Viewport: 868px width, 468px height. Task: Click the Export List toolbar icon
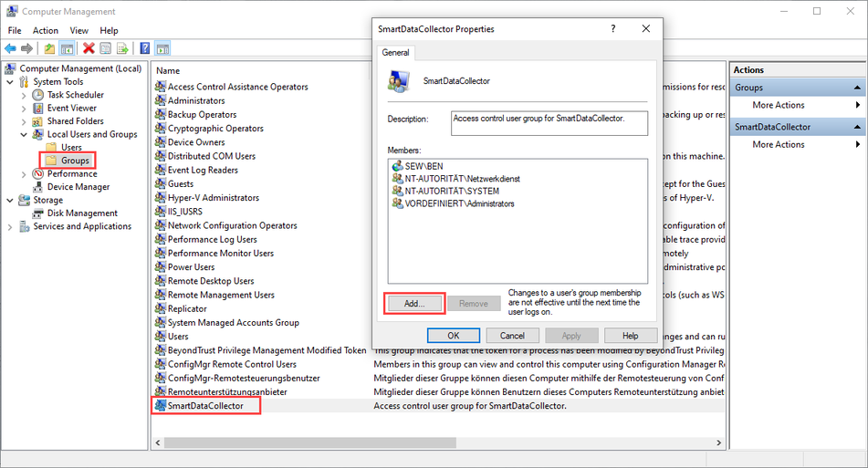pyautogui.click(x=122, y=48)
